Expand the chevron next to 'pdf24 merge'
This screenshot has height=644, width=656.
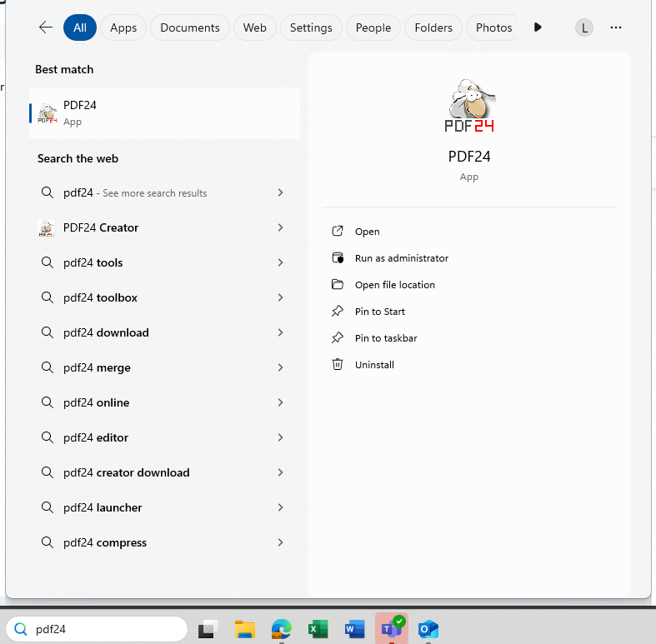[x=280, y=367]
